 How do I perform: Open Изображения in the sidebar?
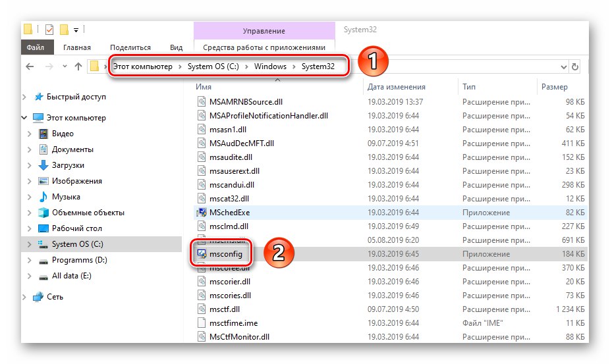pos(77,181)
